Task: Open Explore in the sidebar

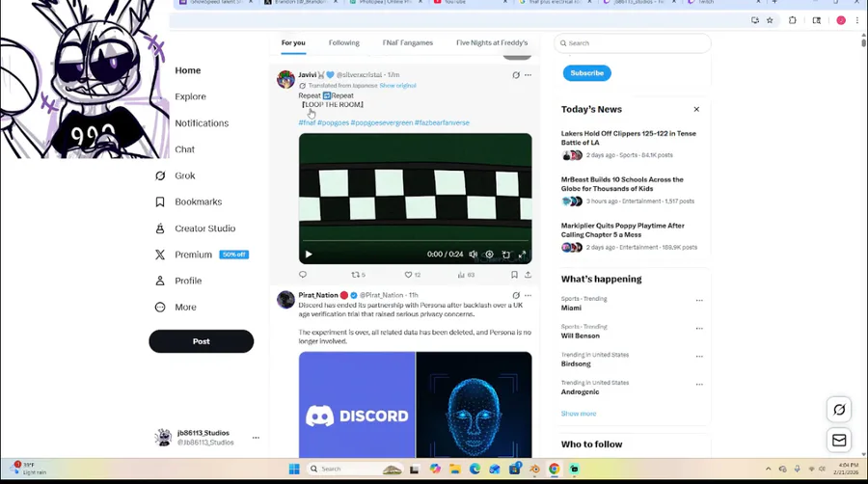Action: click(190, 96)
